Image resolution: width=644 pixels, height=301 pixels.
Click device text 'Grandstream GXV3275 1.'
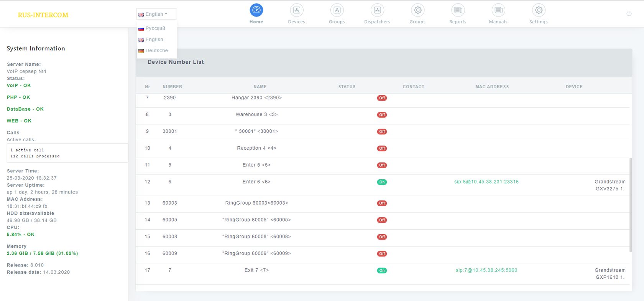610,185
